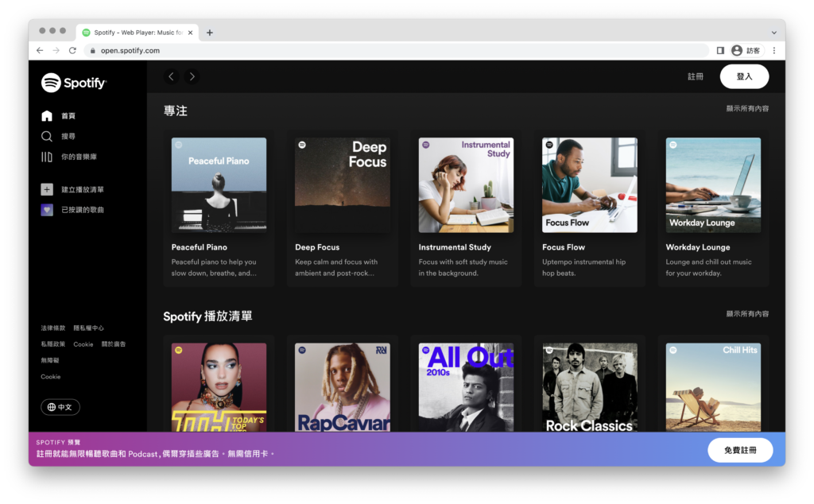Open the Liked Songs heart icon
Screen dimensions: 814x504
(47, 210)
